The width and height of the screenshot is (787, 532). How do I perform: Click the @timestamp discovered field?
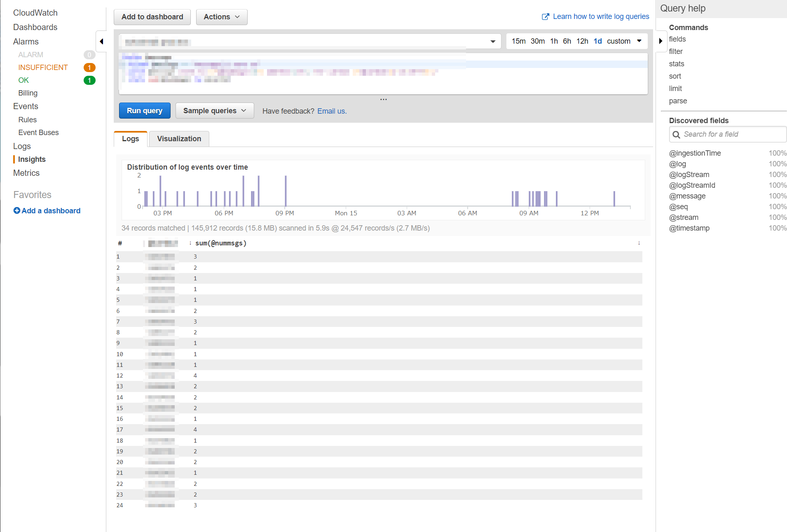click(689, 228)
